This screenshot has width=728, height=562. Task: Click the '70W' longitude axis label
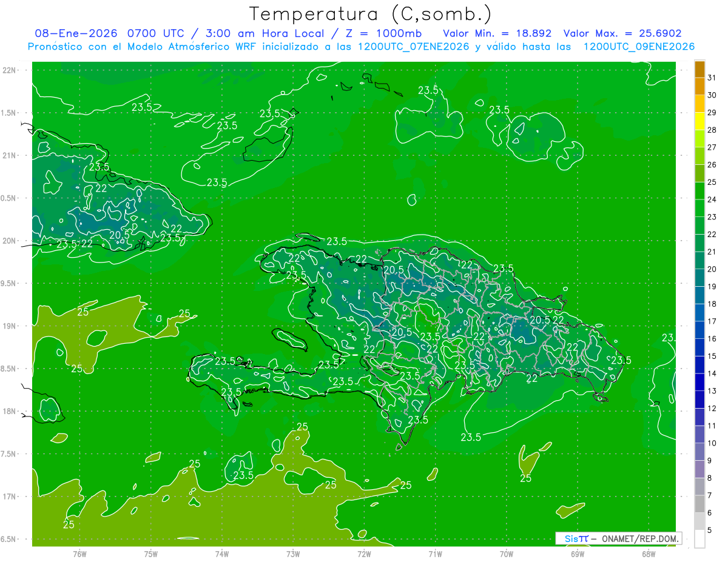[x=507, y=554]
